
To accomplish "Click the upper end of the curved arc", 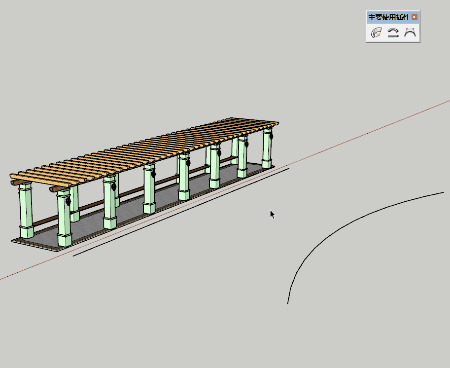I will (443, 192).
